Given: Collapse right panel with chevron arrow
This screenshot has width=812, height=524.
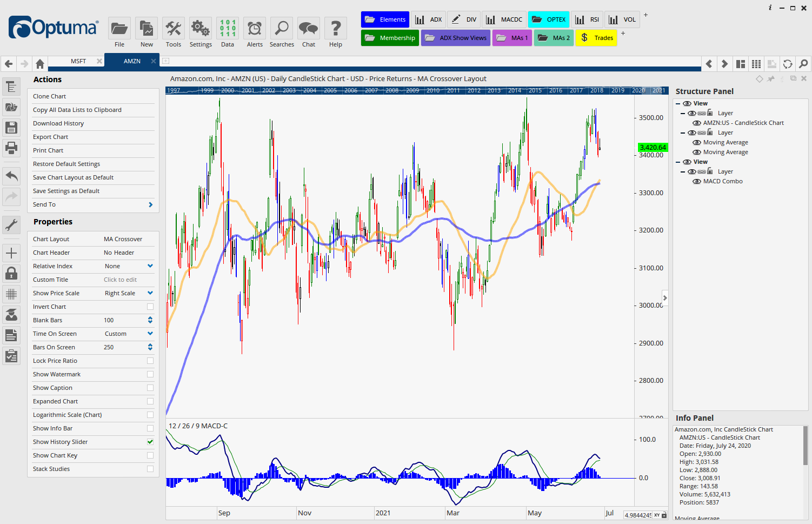Looking at the screenshot, I should pyautogui.click(x=665, y=298).
